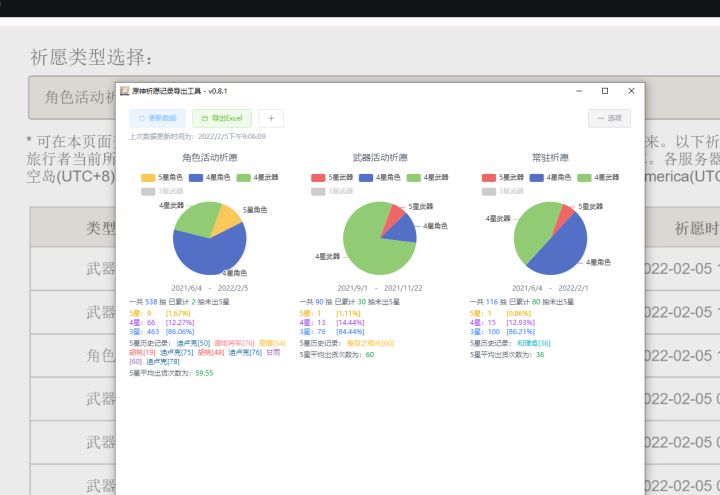Click the 一共 90 抽 summary line

pyautogui.click(x=350, y=302)
